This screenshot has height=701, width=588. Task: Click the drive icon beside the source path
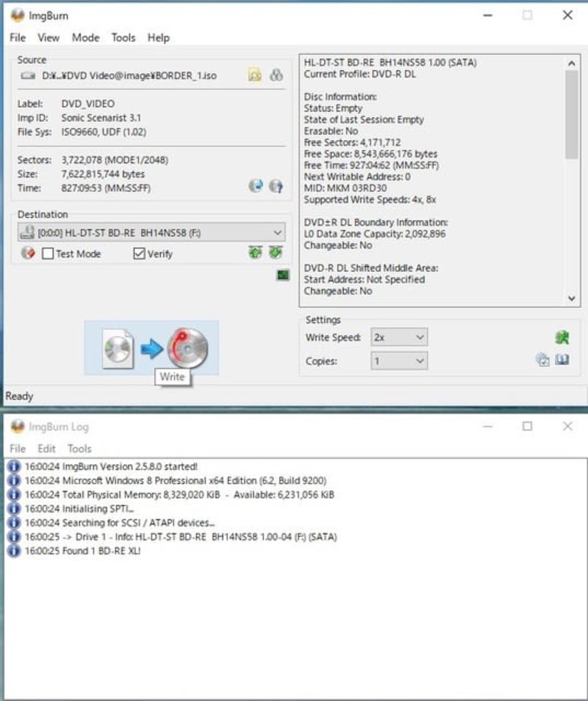coord(28,76)
